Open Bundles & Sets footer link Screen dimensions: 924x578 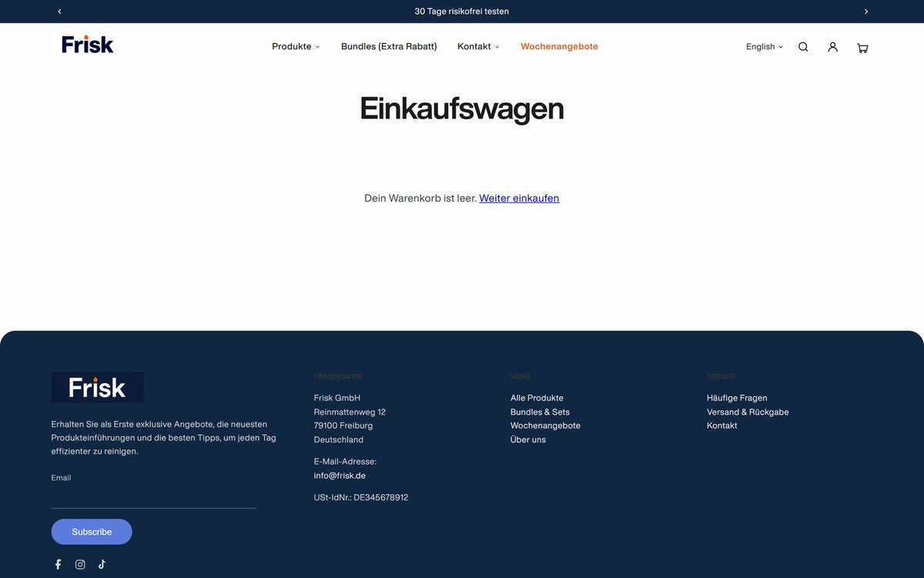point(540,412)
